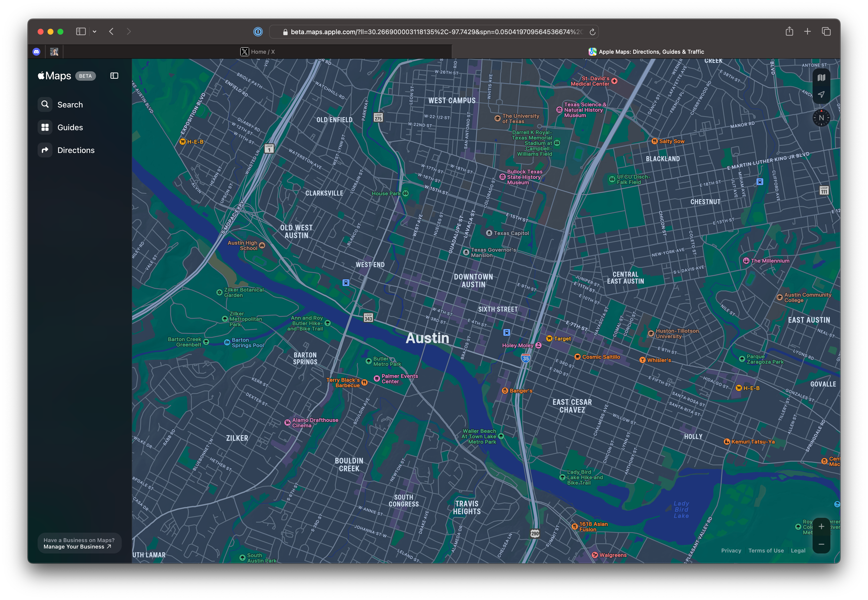Go forward with the Safari forward arrow
The image size is (868, 600).
point(128,32)
